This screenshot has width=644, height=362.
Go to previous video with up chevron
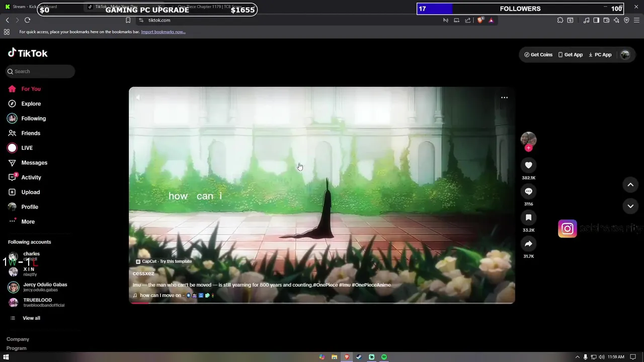630,185
